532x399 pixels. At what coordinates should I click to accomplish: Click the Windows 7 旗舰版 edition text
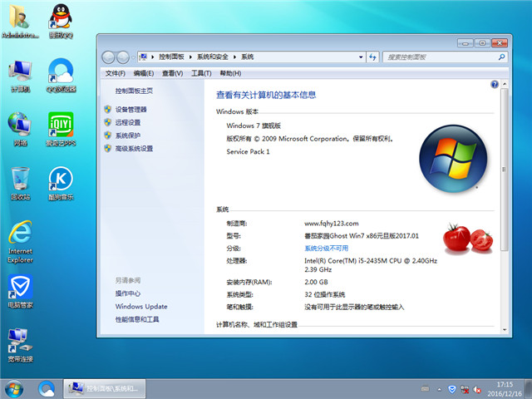(254, 126)
